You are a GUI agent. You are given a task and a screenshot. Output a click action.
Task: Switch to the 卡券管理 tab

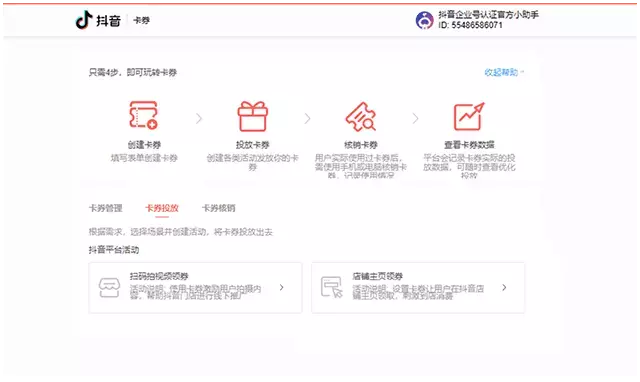pos(106,208)
